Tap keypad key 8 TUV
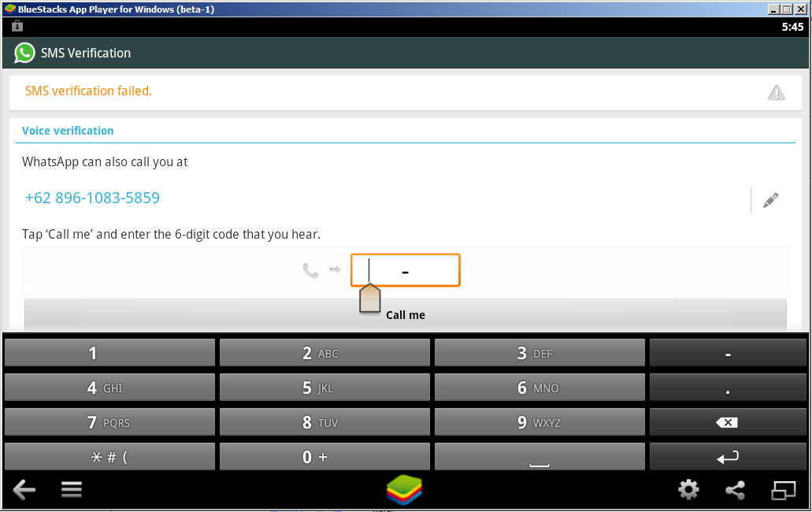This screenshot has height=512, width=812. click(324, 422)
